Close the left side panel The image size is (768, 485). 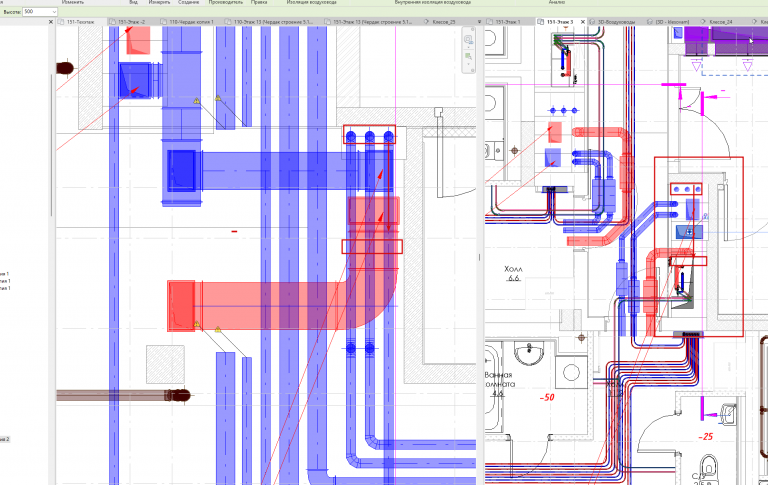pyautogui.click(x=50, y=22)
